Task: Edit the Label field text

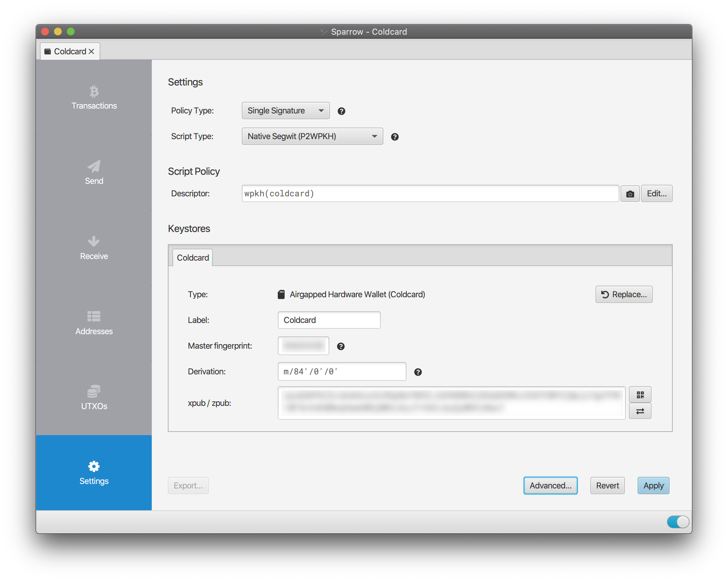Action: click(329, 320)
